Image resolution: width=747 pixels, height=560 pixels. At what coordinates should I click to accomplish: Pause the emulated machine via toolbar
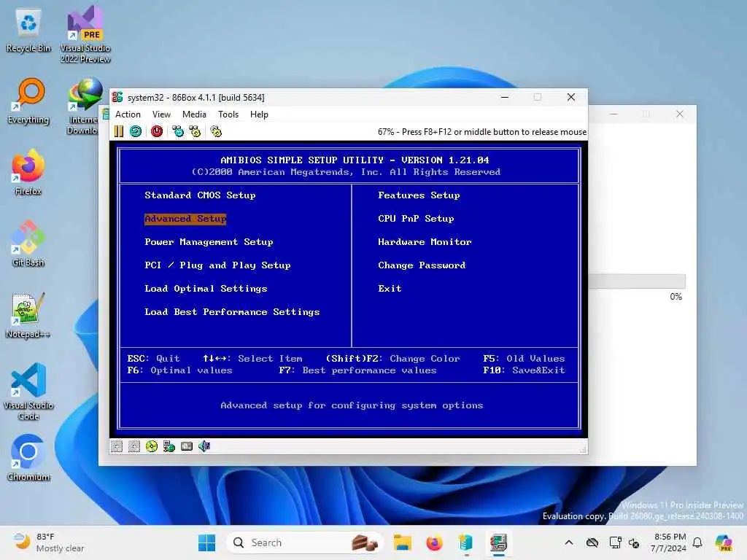pos(119,131)
